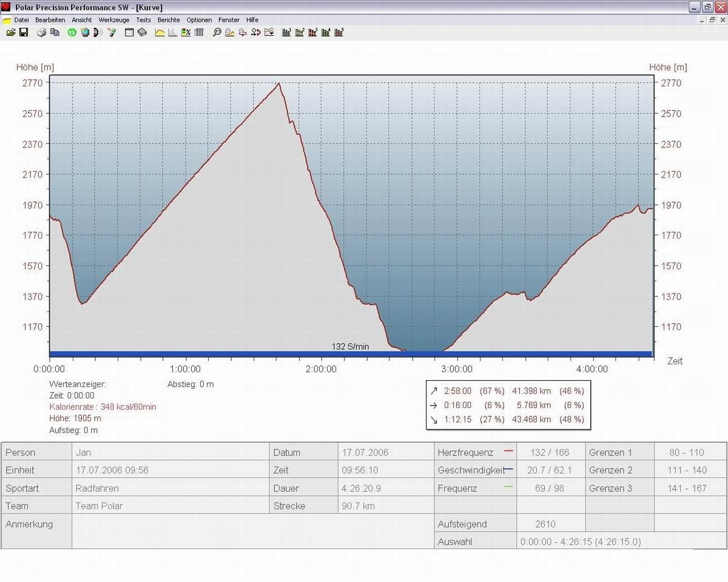
Task: Click the bar chart icon numbered 5
Action: coord(339,32)
